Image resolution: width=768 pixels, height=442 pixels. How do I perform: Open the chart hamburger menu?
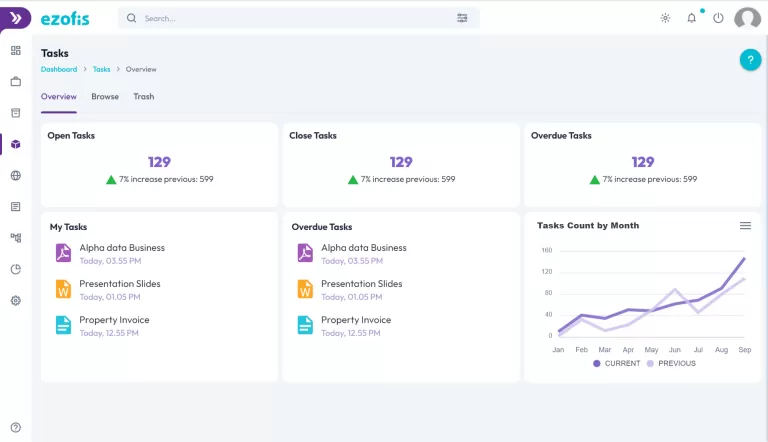click(x=745, y=226)
